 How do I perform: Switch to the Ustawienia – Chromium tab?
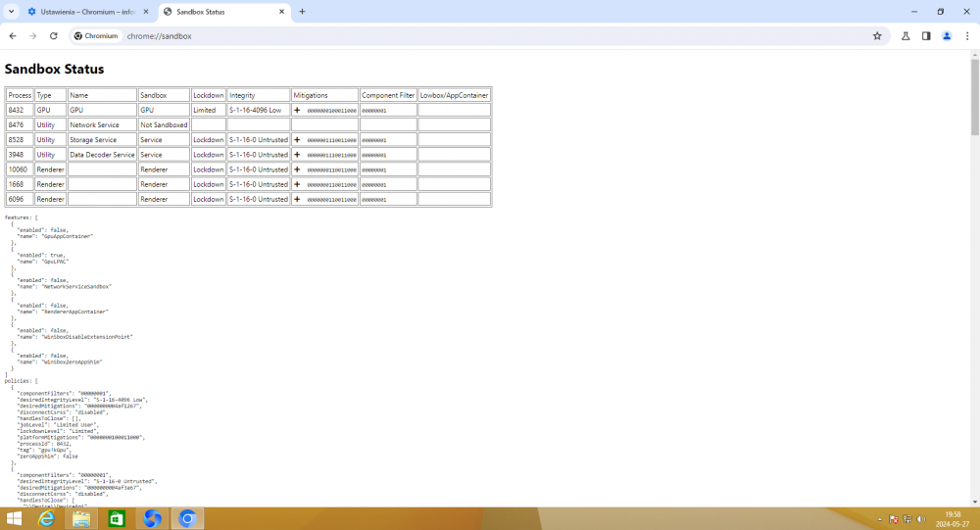pyautogui.click(x=87, y=11)
